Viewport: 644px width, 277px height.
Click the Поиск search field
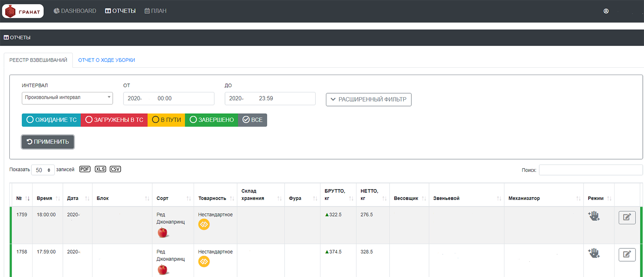pyautogui.click(x=590, y=170)
